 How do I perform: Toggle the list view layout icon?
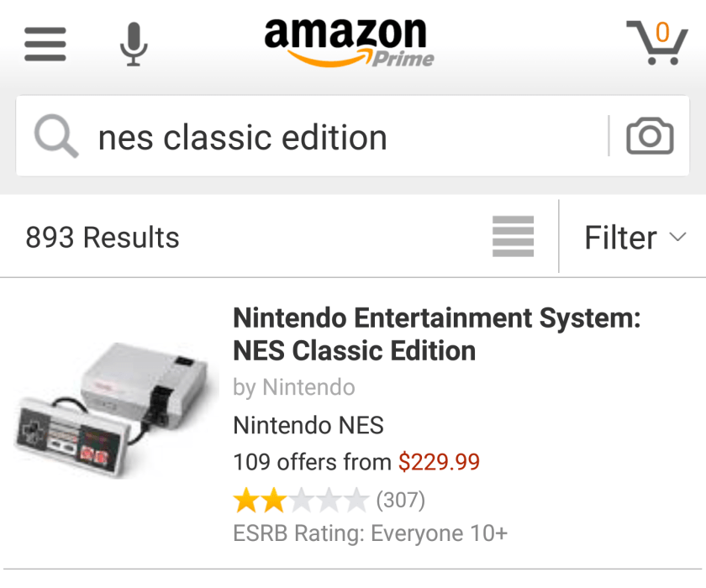pos(513,237)
